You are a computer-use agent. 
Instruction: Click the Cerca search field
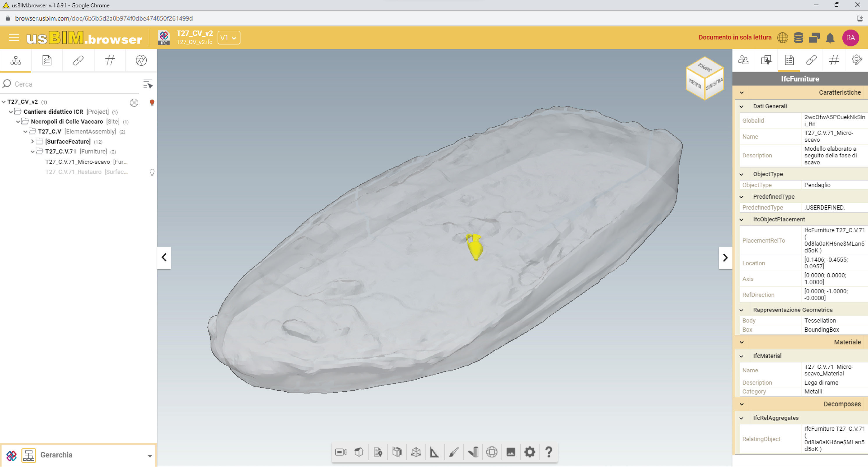coord(74,84)
